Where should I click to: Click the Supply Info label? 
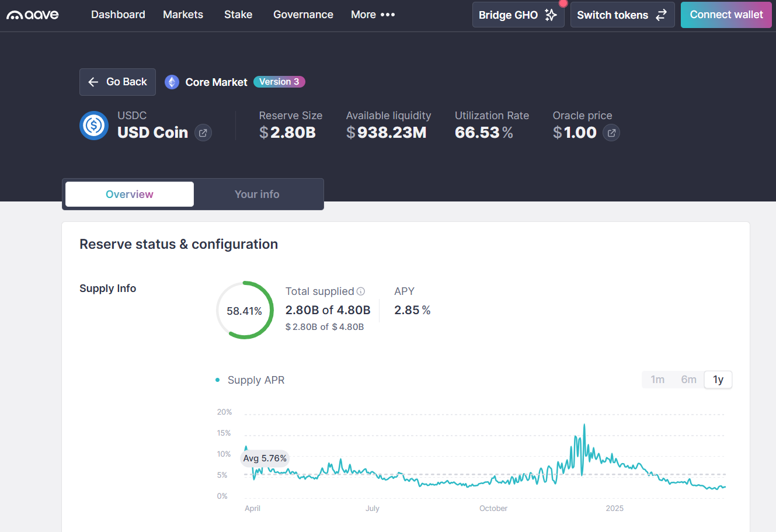point(107,288)
